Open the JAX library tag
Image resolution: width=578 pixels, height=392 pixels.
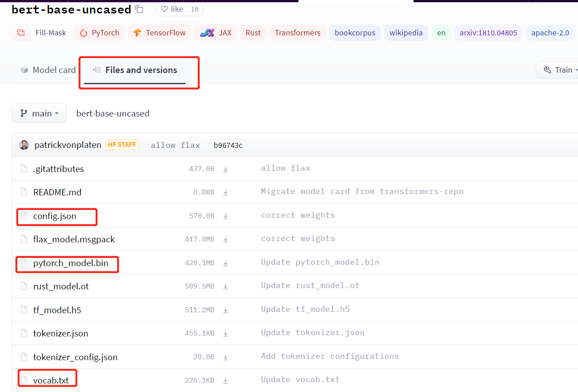click(216, 33)
